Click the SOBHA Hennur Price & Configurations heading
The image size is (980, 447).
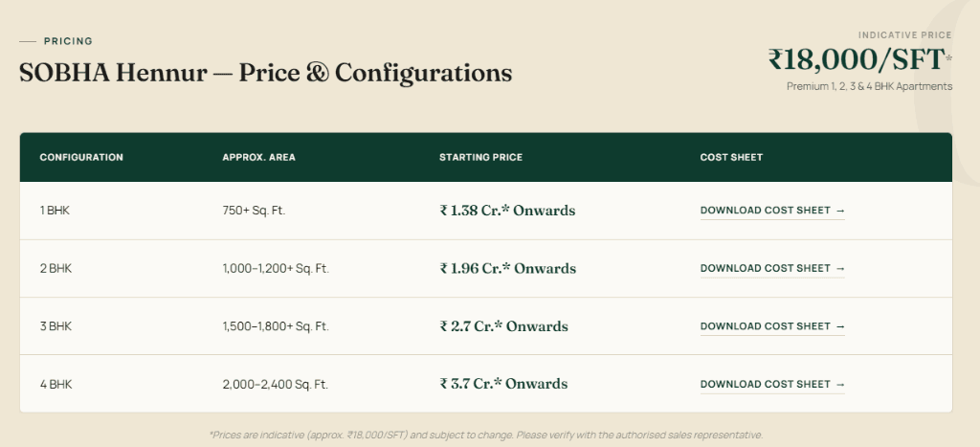266,73
